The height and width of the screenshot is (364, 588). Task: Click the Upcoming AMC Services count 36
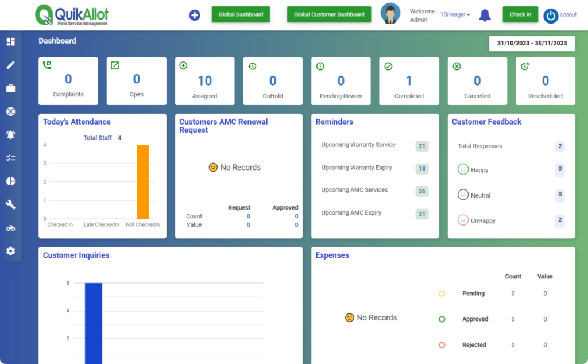pyautogui.click(x=422, y=191)
